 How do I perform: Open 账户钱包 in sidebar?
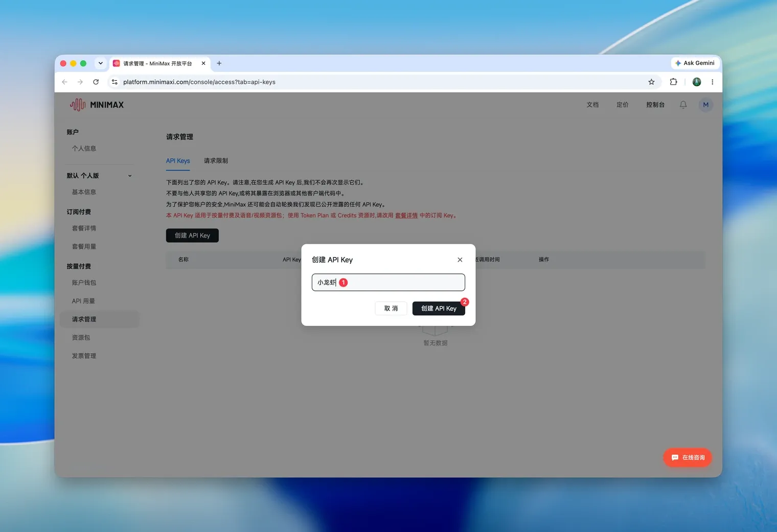tap(84, 283)
